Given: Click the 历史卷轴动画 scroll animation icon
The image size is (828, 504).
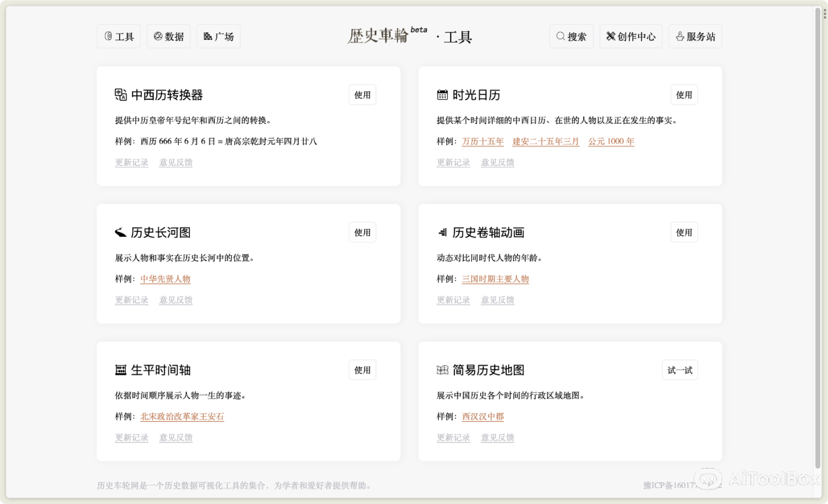Looking at the screenshot, I should (x=442, y=232).
